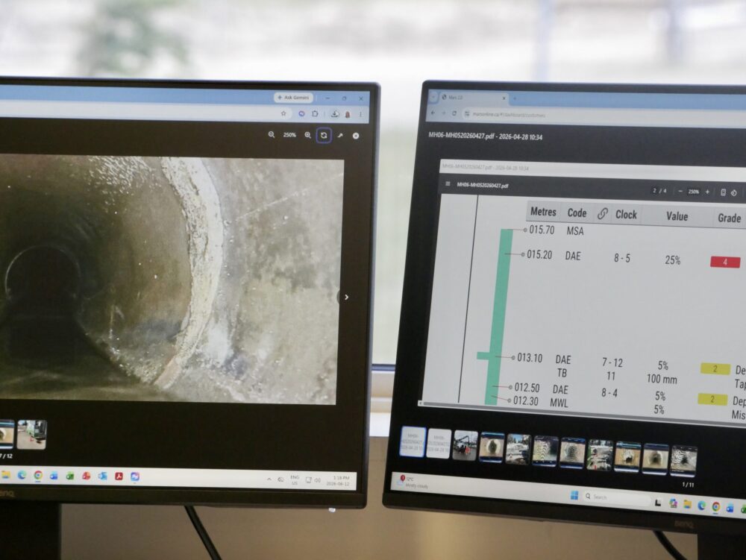Open the browser extensions puzzle icon
Image resolution: width=746 pixels, height=560 pixels.
315,113
